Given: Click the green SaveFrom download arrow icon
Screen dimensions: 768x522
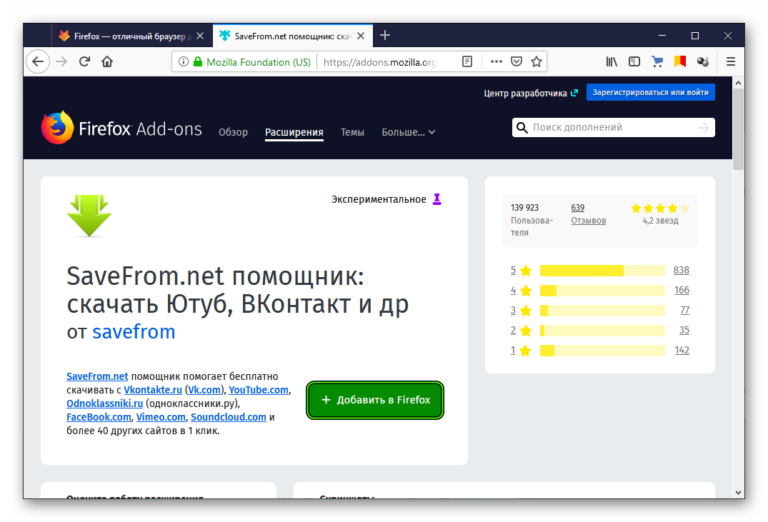Looking at the screenshot, I should pos(89,215).
